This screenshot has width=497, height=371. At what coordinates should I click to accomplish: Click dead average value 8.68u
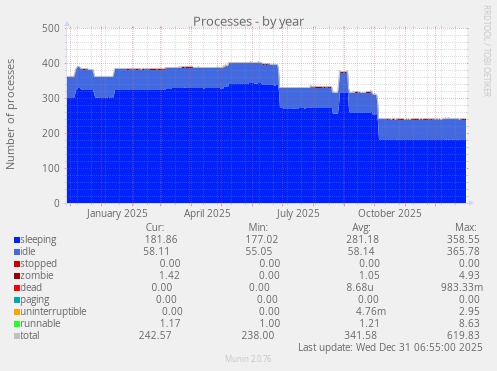click(x=360, y=287)
